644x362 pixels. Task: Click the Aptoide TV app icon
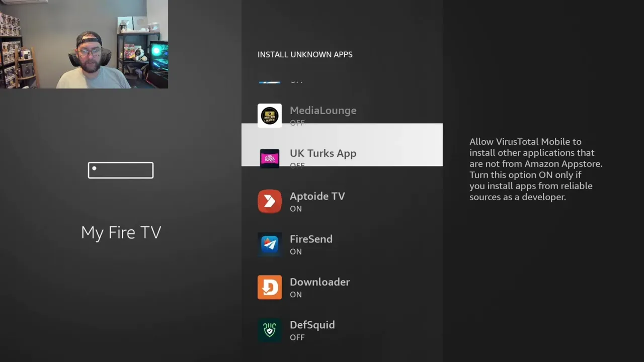(270, 201)
